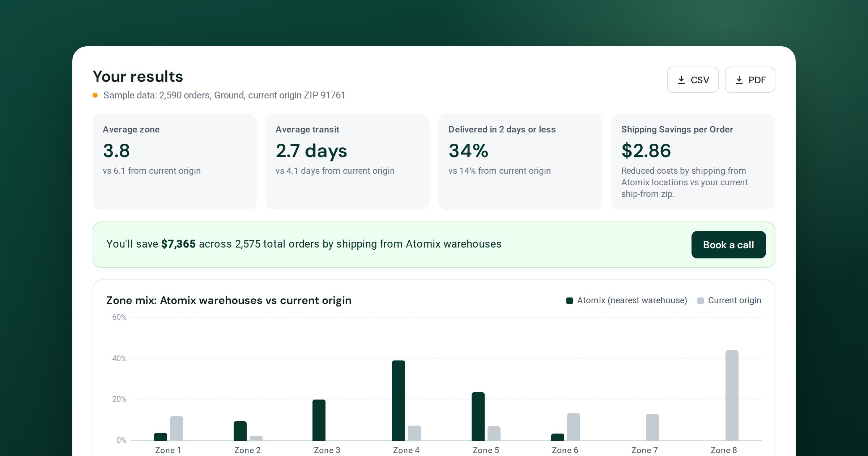Download results as CSV
The width and height of the screenshot is (868, 456).
pos(693,80)
